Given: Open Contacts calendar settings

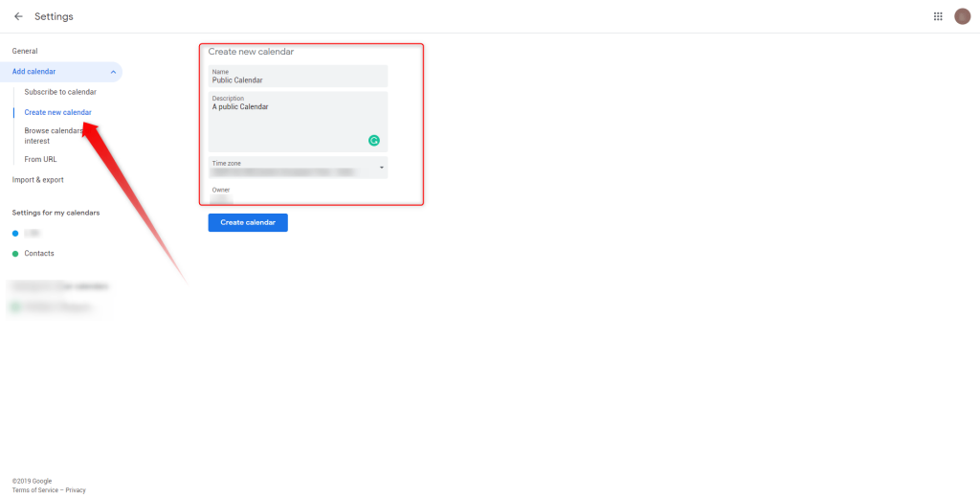Looking at the screenshot, I should pyautogui.click(x=39, y=254).
